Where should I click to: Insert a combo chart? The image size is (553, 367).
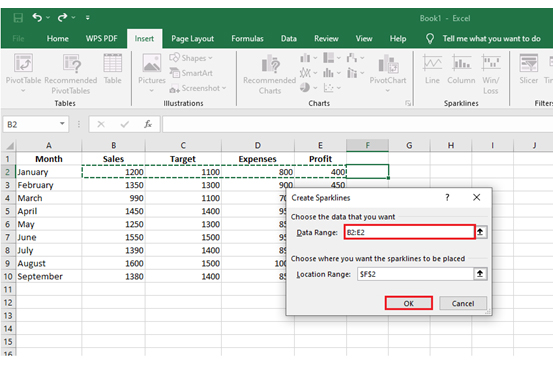[x=355, y=73]
